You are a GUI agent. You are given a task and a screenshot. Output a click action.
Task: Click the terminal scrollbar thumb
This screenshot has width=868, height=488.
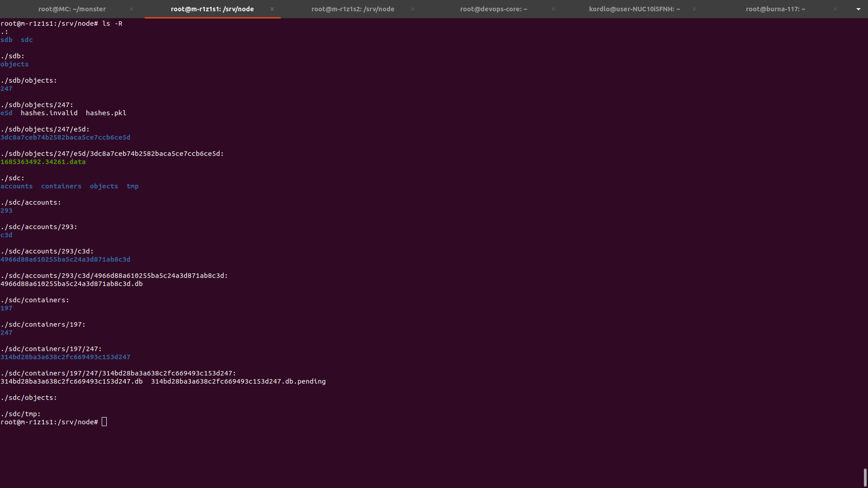pos(865,477)
